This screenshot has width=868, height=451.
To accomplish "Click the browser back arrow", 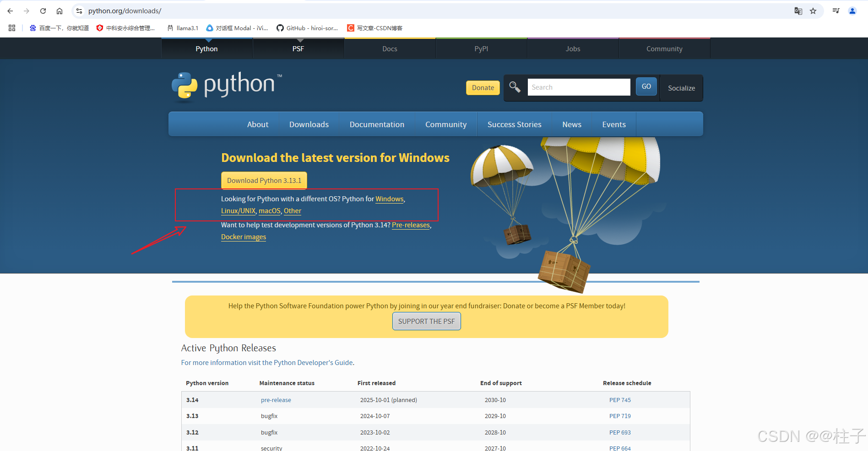I will (x=10, y=11).
